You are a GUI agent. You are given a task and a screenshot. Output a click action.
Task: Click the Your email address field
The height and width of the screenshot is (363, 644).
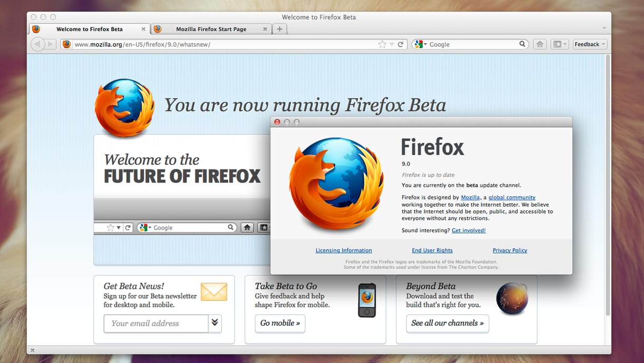(156, 323)
